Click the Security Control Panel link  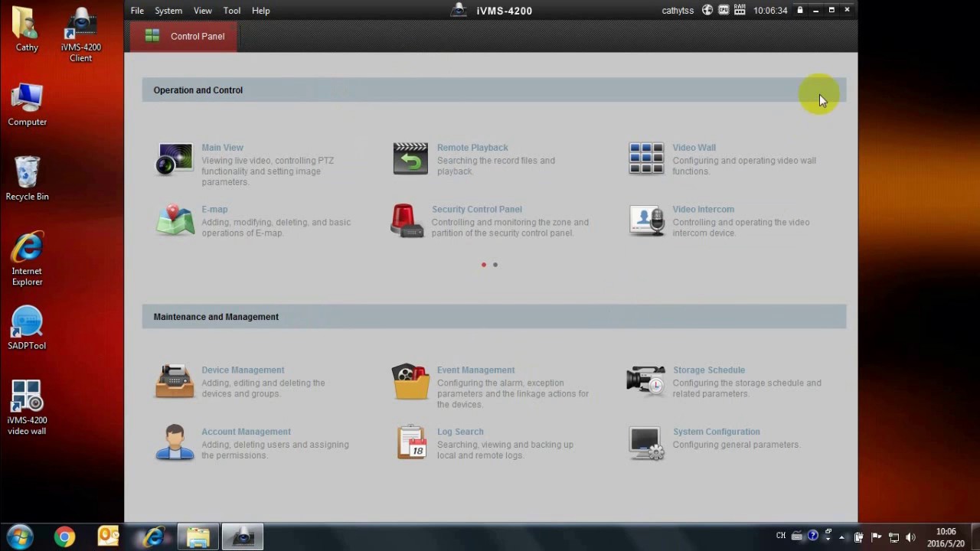click(x=477, y=209)
